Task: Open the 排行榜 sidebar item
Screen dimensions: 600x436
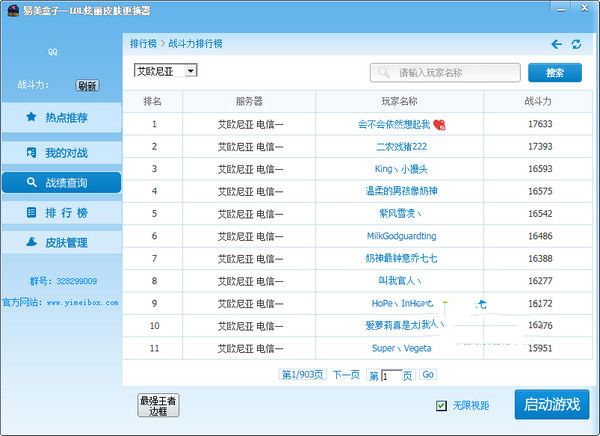Action: point(62,212)
